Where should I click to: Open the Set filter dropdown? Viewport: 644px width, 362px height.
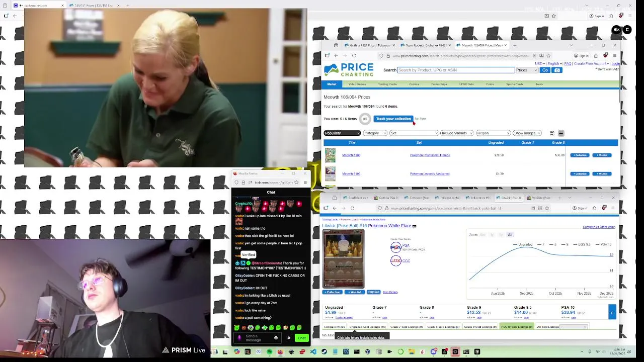click(x=414, y=133)
